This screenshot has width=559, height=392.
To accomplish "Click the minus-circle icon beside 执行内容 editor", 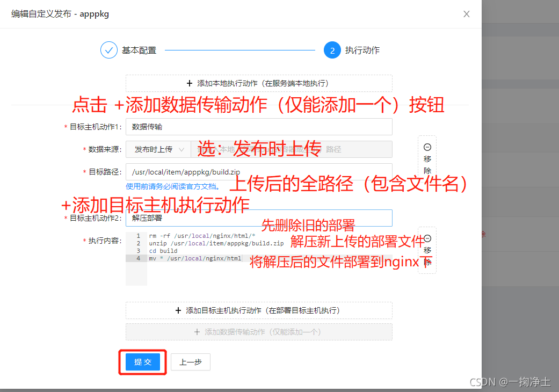I will point(427,237).
